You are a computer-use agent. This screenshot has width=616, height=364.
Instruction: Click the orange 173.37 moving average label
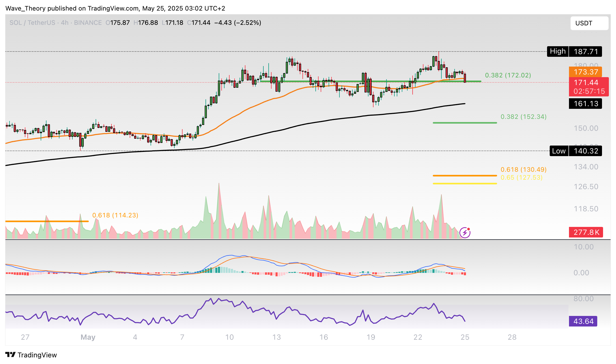(585, 72)
